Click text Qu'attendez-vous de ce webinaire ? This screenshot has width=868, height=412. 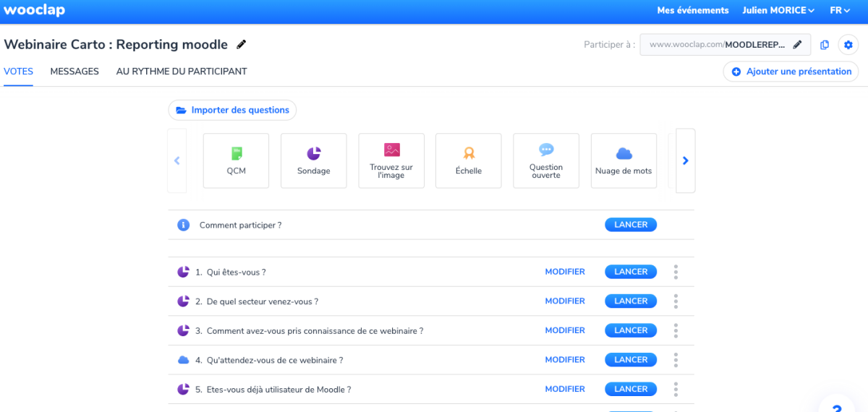tap(275, 360)
